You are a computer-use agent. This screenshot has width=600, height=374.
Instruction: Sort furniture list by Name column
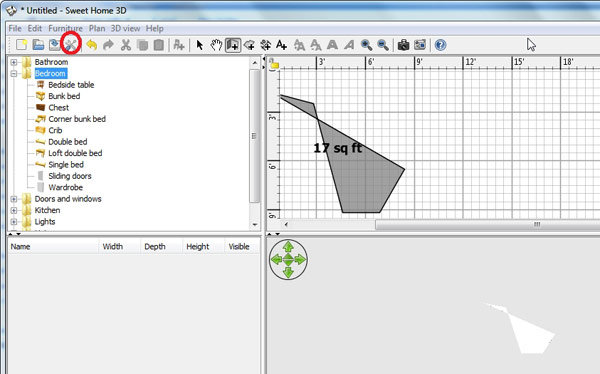coord(53,247)
